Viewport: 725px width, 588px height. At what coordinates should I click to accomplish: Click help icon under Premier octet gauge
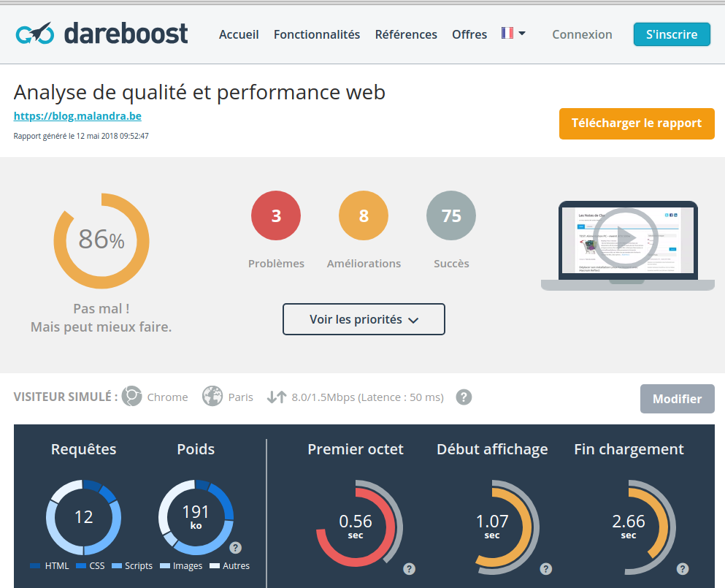(x=410, y=568)
